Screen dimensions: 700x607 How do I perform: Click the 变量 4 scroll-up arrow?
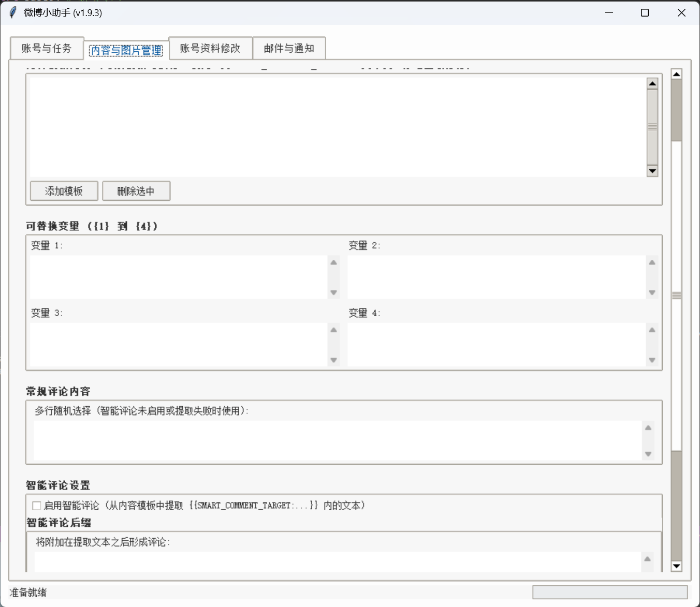click(x=652, y=330)
